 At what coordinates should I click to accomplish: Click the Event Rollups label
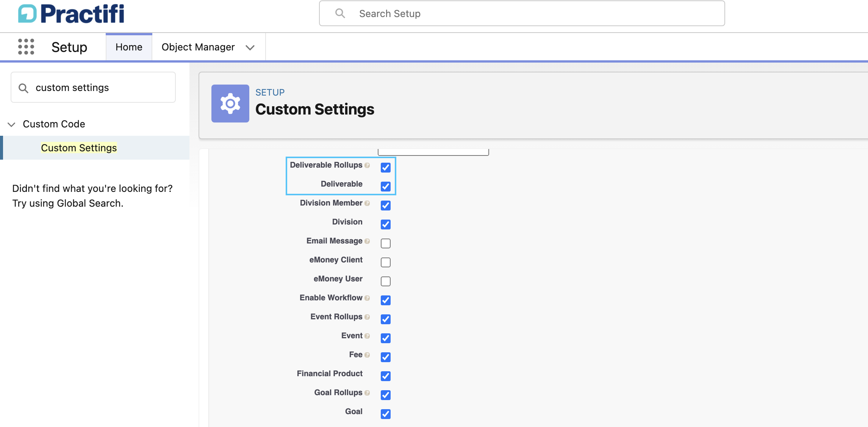(336, 317)
